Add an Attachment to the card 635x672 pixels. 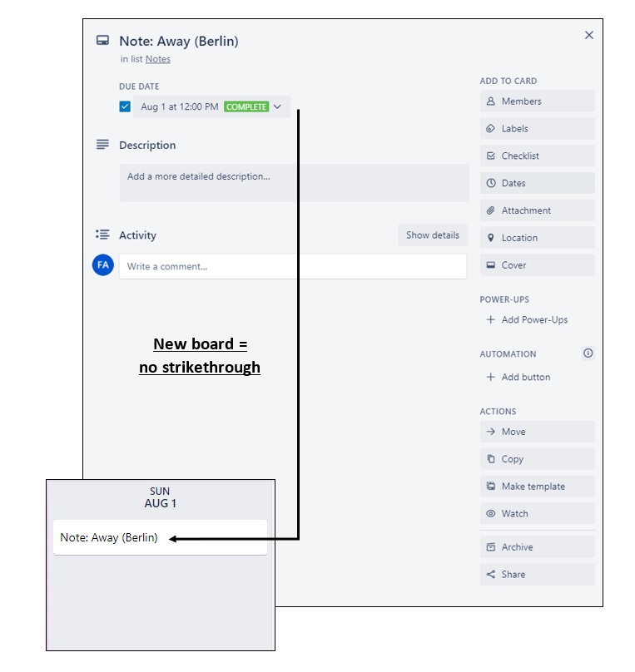[537, 210]
